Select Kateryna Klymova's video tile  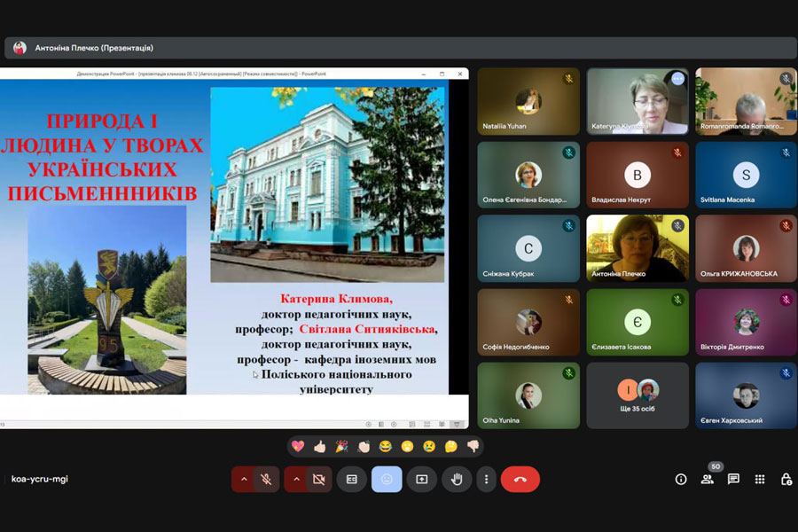(x=638, y=101)
